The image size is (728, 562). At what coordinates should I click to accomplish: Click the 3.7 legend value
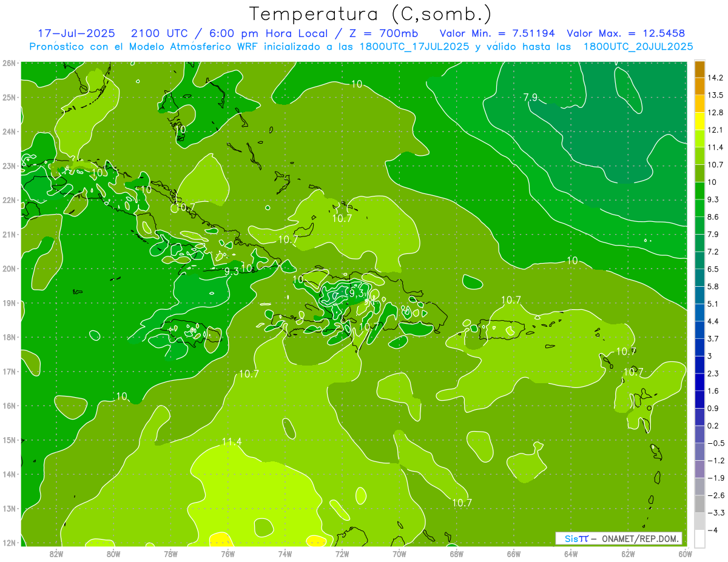click(x=713, y=338)
